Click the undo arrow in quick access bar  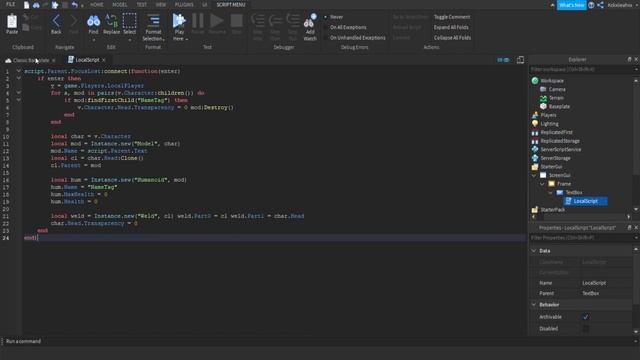[74, 5]
